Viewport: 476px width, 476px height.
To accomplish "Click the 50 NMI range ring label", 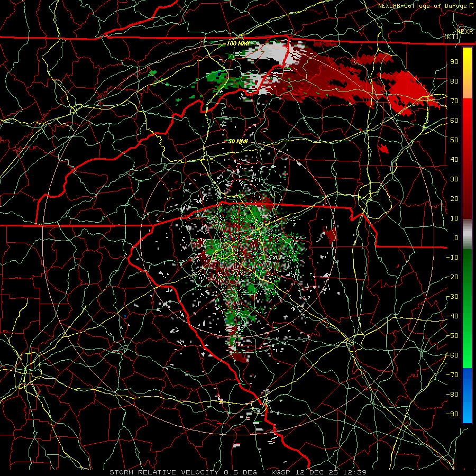I will 237,141.
